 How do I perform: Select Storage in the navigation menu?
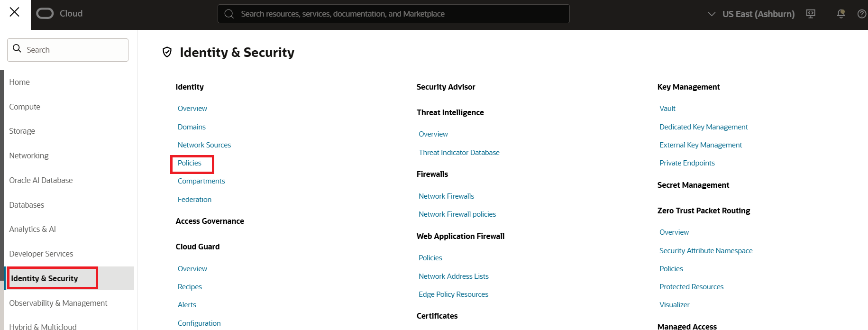tap(22, 131)
